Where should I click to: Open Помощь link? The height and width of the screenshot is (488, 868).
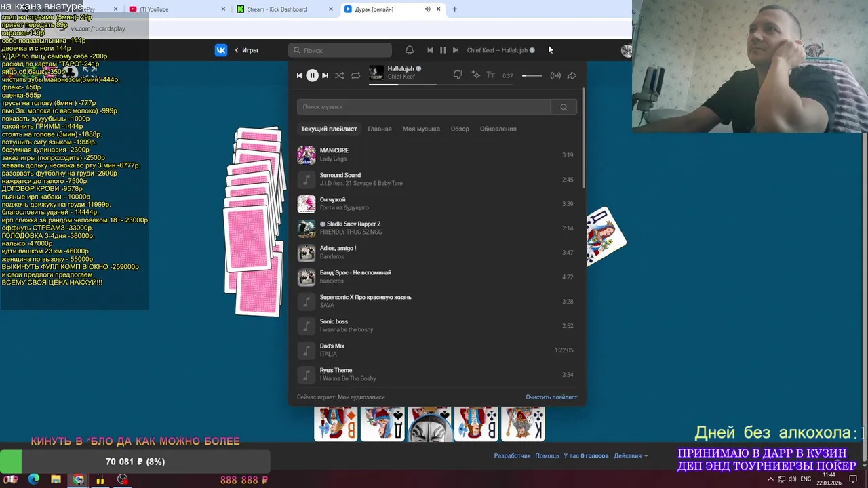click(547, 456)
